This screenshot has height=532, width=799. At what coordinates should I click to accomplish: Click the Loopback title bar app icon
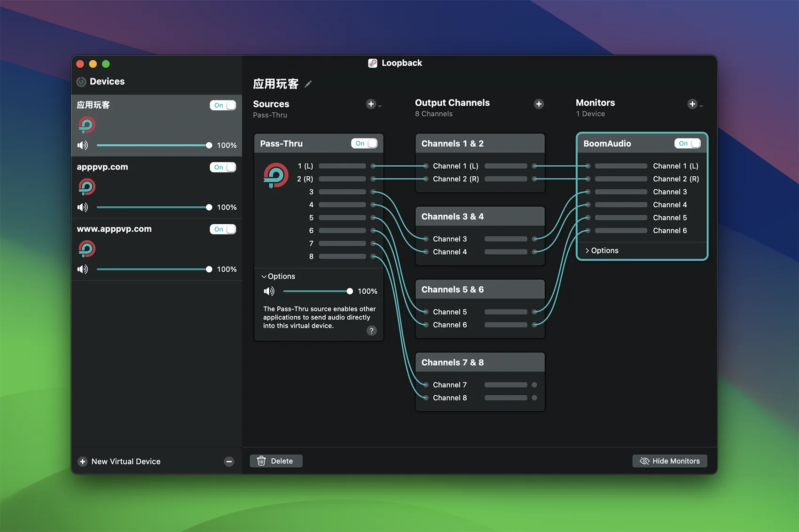[x=372, y=63]
